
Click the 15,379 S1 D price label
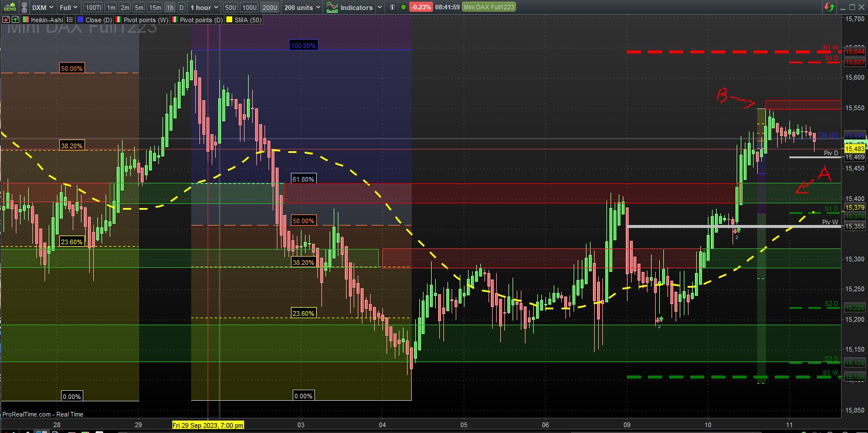[855, 207]
